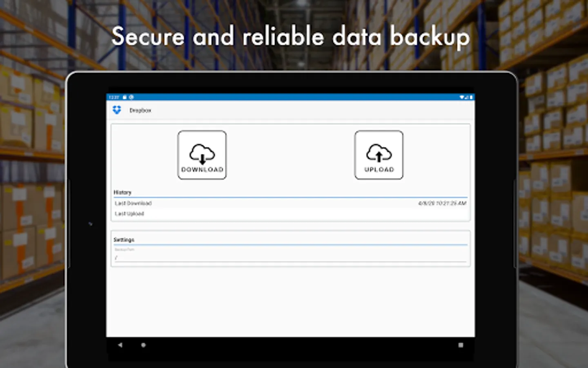
Task: Click the Dropbox logo icon
Action: pyautogui.click(x=117, y=110)
